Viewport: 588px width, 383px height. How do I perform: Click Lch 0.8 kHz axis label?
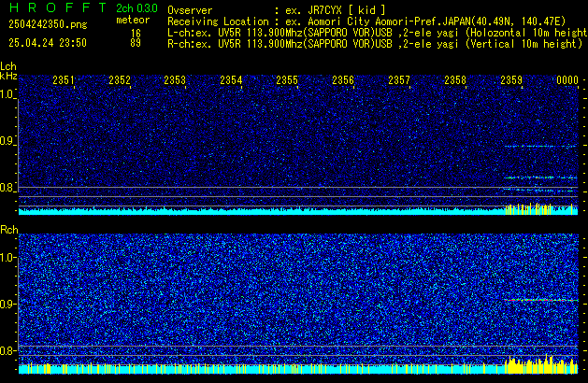click(7, 188)
